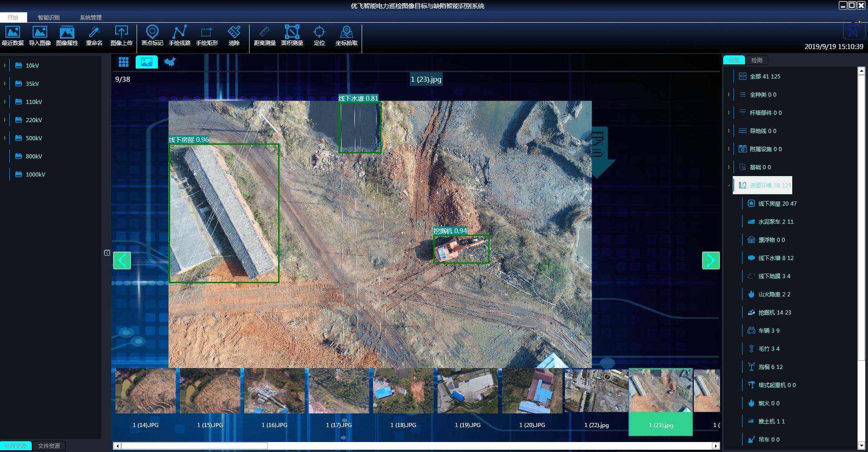This screenshot has height=452, width=868.
Task: Select the 距离测量 distance measure tool
Action: tap(265, 36)
